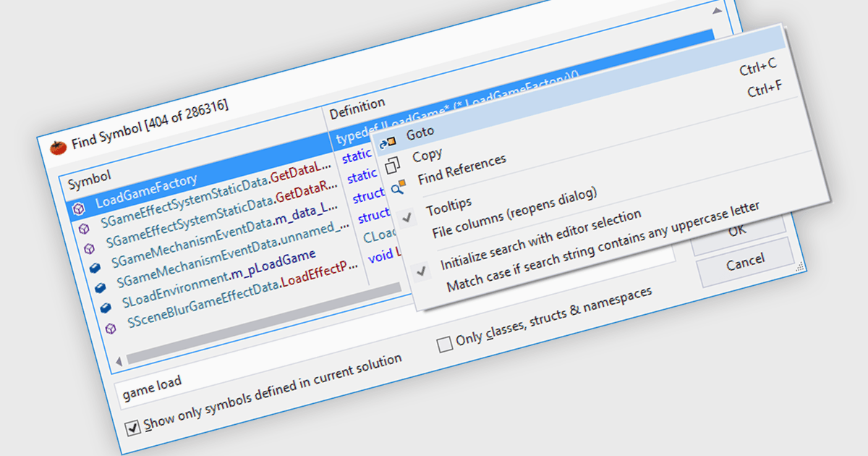Viewport: 868px width, 456px height.
Task: Uncheck Show only symbols in current solution
Action: pos(263,393)
